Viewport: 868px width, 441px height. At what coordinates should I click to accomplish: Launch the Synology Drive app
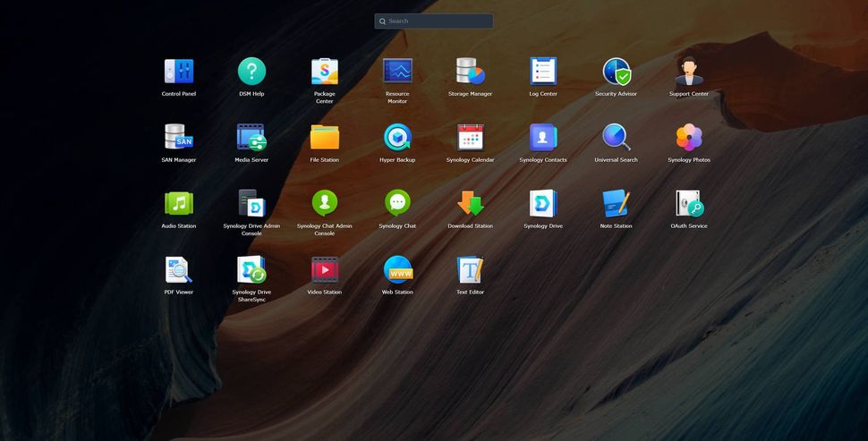coord(543,204)
